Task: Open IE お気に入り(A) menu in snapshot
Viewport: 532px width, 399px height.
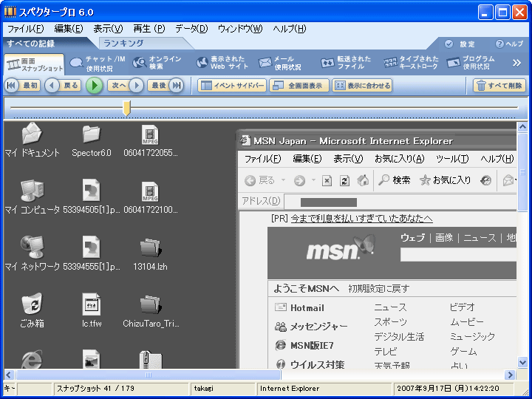Action: coord(399,159)
